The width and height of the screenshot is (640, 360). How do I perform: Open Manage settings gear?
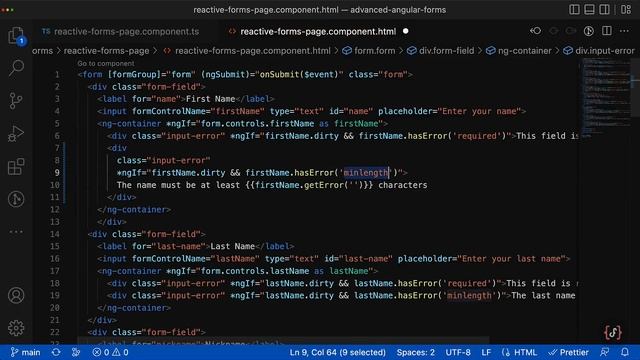coord(16,328)
